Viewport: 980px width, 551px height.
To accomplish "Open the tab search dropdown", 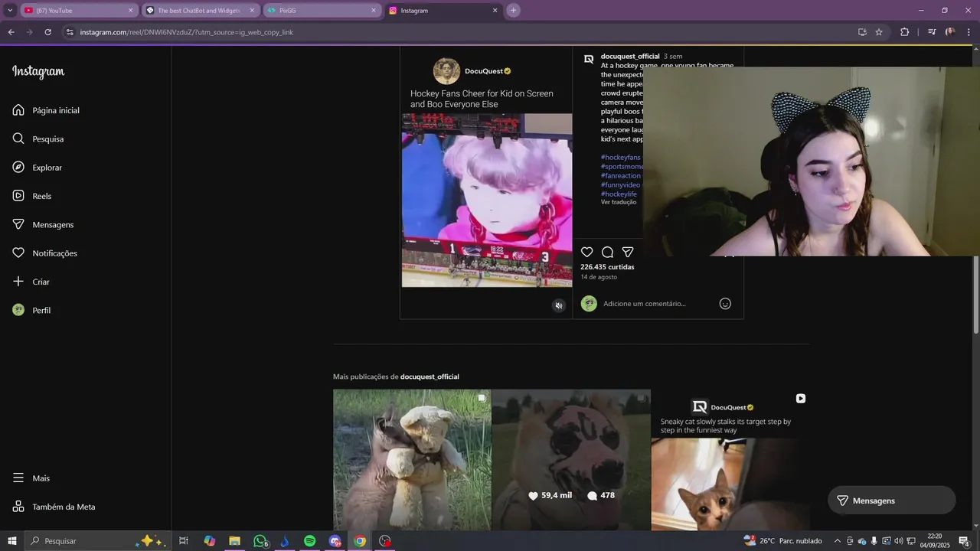I will click(x=10, y=11).
